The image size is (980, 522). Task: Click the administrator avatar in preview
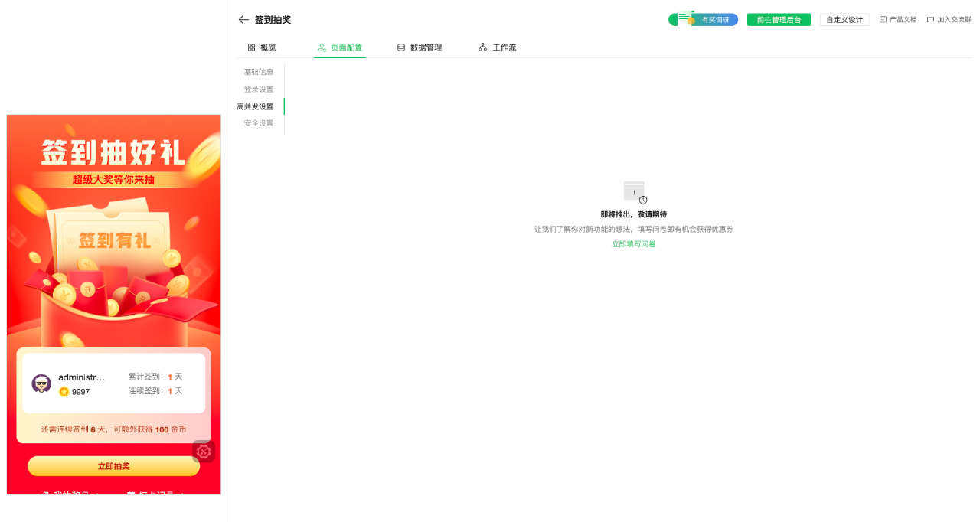41,383
